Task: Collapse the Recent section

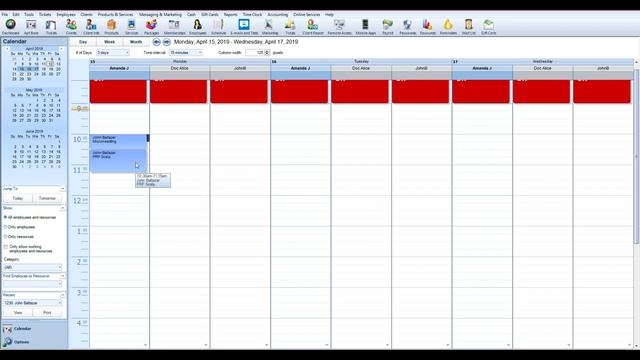Action: tap(62, 295)
